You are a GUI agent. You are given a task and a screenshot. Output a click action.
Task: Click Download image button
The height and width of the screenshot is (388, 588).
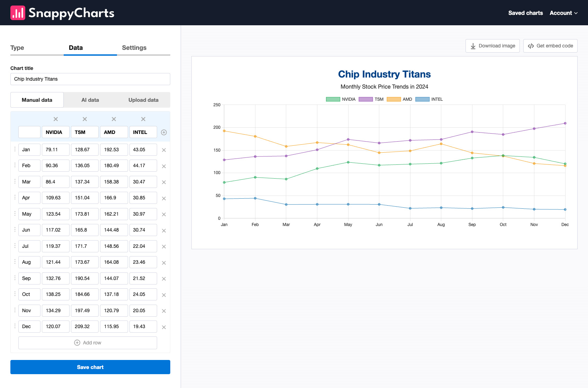tap(492, 46)
